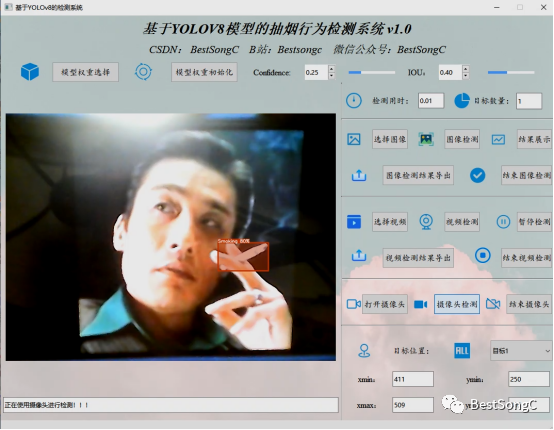This screenshot has width=554, height=430.
Task: Click the 选择图像 button
Action: pyautogui.click(x=390, y=139)
